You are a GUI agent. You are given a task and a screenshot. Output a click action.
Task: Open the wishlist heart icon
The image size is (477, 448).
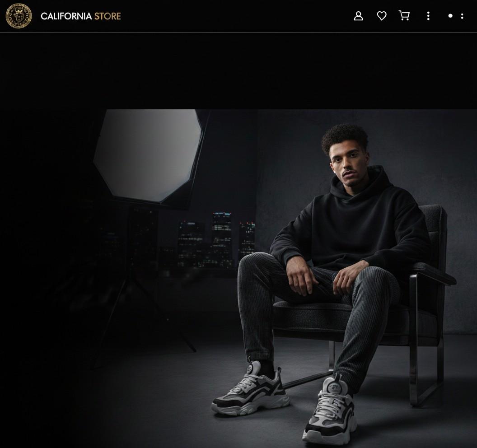382,16
